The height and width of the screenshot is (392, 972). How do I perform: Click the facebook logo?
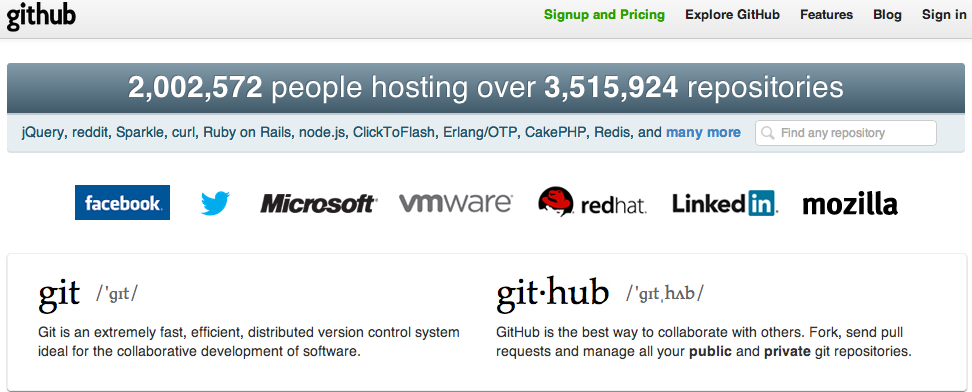122,202
